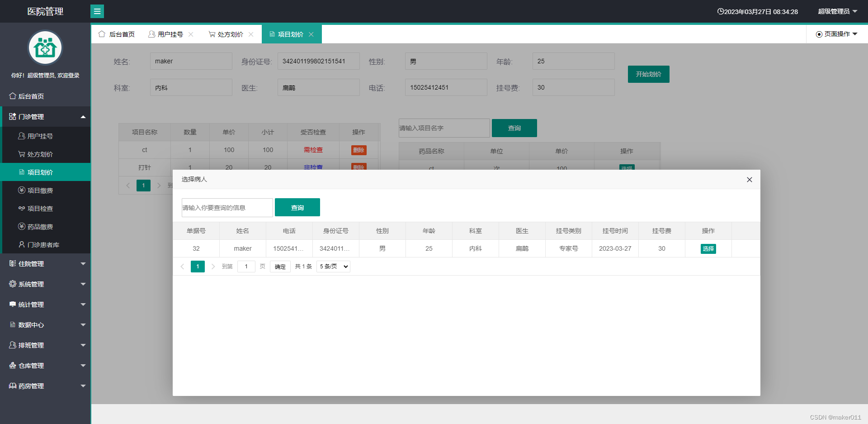Go to 后台首页 in the sidebar

point(45,96)
